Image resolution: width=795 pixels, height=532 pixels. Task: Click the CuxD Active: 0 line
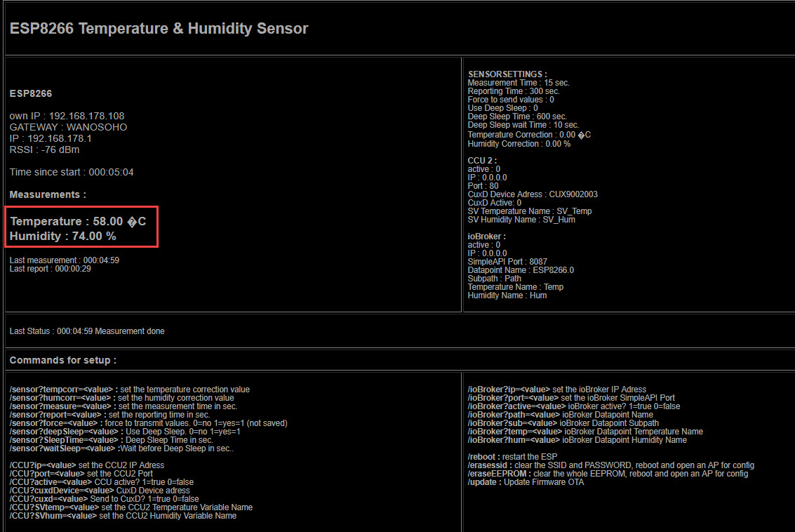click(495, 203)
